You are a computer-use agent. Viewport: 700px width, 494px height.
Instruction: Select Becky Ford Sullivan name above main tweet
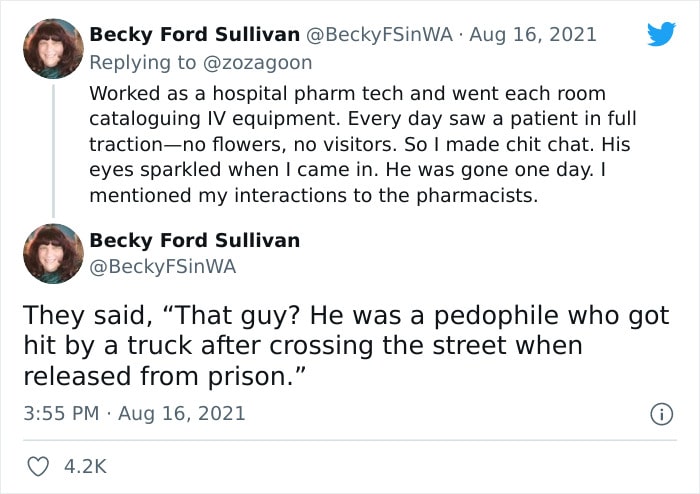tap(195, 240)
